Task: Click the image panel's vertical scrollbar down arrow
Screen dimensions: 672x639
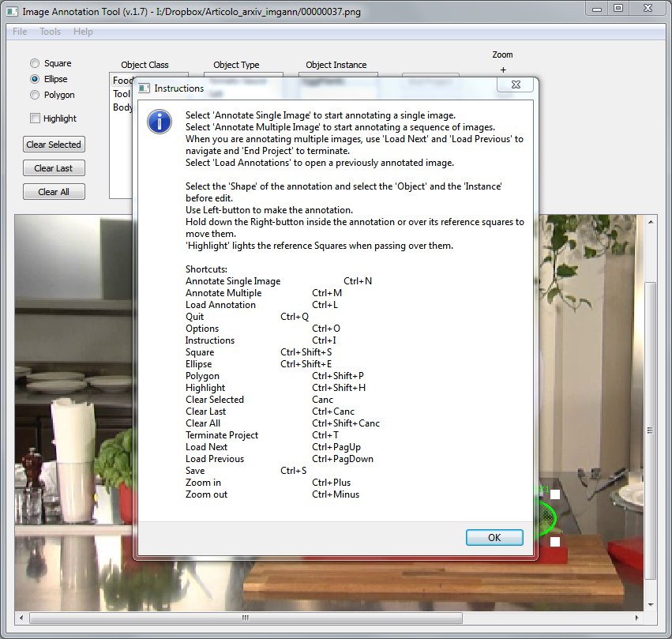Action: pyautogui.click(x=651, y=604)
